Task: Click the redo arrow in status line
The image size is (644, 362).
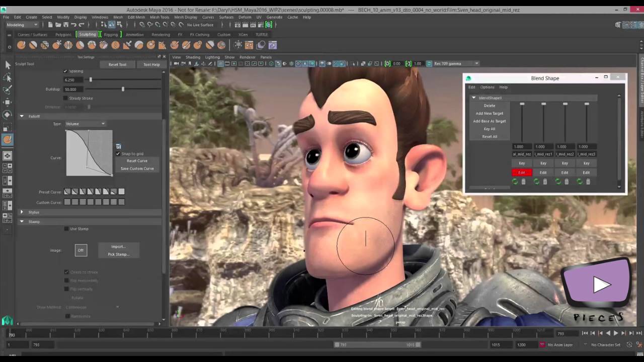Action: coord(82,25)
